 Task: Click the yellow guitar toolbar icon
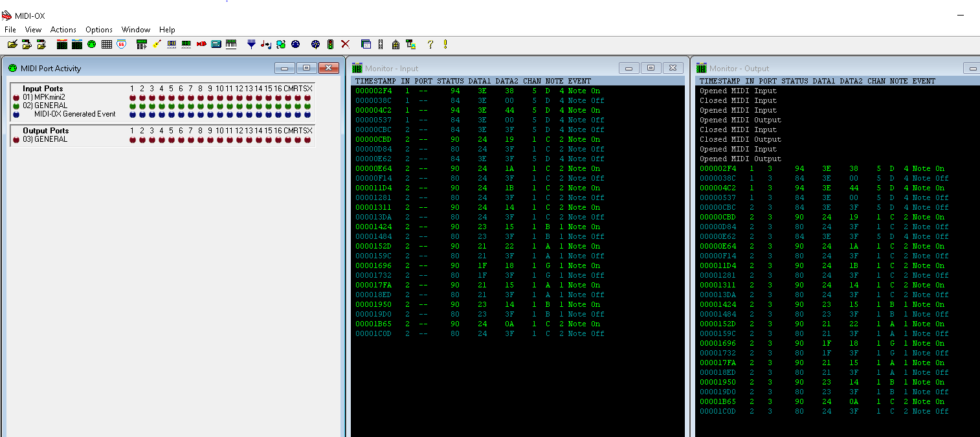[157, 44]
